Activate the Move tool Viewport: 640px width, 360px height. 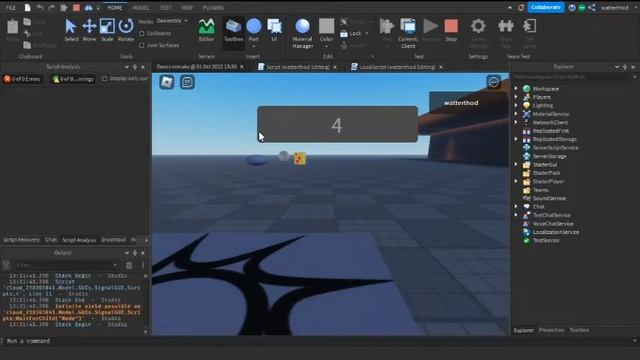click(89, 30)
